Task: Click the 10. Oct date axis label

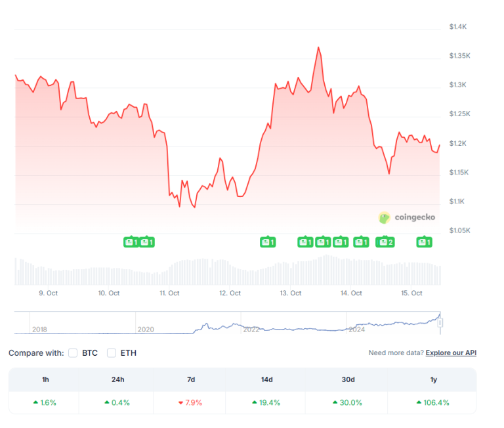Action: click(109, 293)
